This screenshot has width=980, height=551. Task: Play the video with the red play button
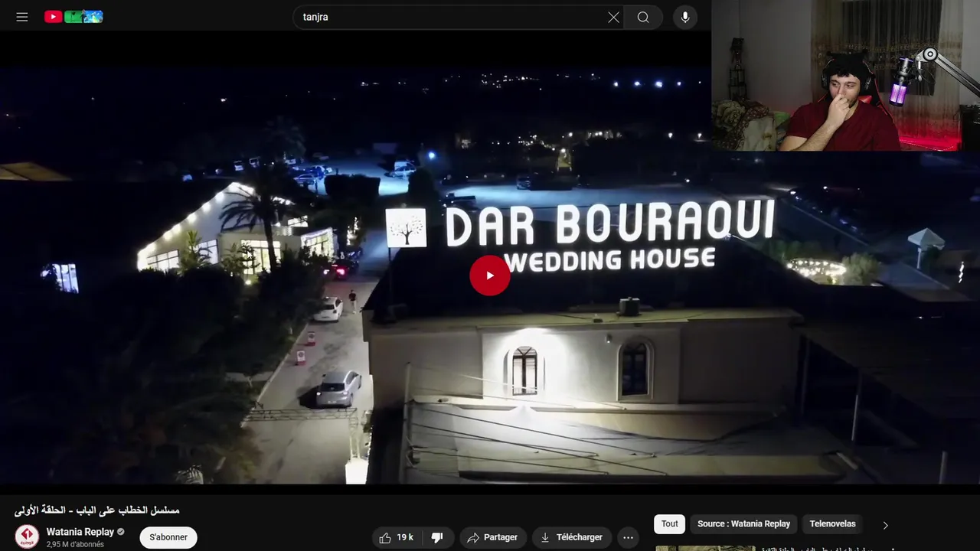click(490, 275)
